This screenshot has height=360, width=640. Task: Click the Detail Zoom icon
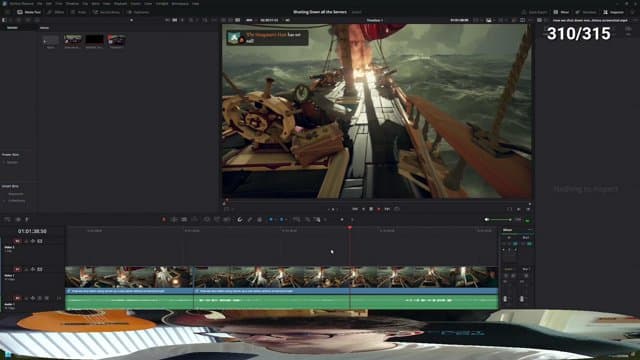click(307, 220)
